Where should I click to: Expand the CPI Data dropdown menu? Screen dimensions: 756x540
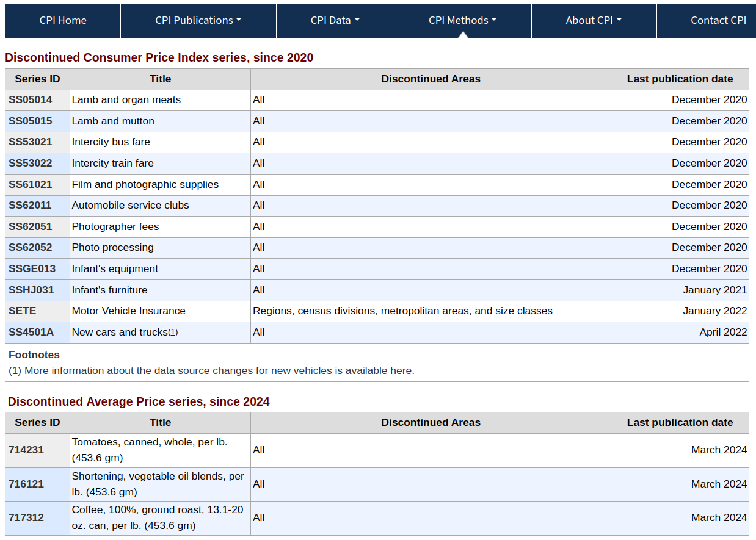[x=335, y=20]
